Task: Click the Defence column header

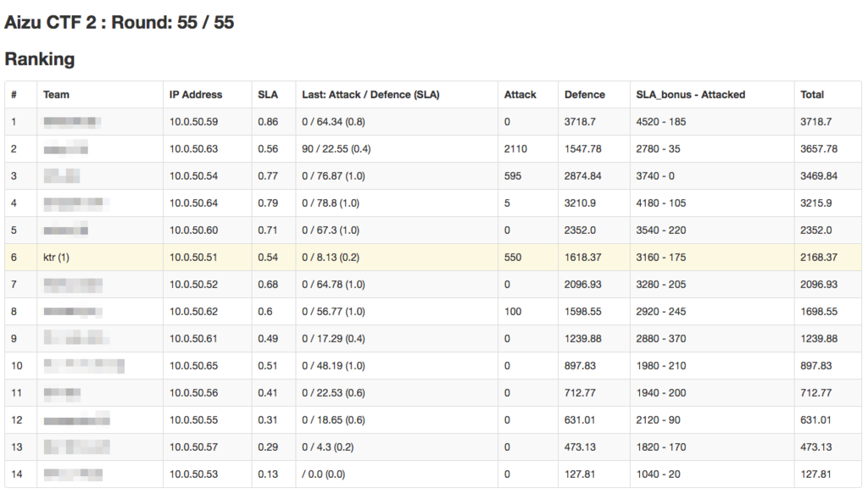Action: [585, 95]
